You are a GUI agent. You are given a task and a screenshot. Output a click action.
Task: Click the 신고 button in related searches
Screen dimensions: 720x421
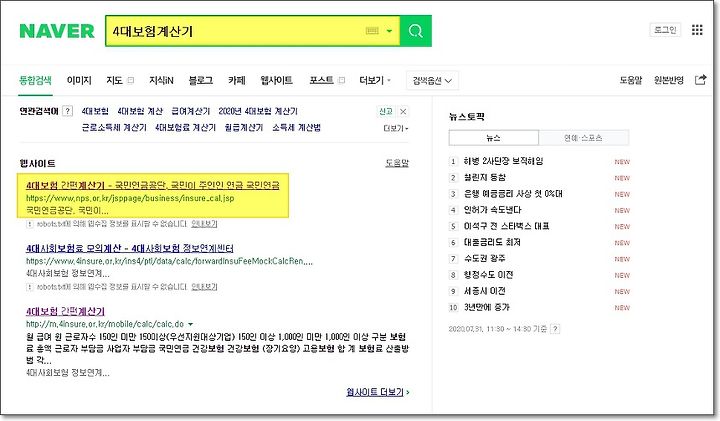tap(386, 112)
